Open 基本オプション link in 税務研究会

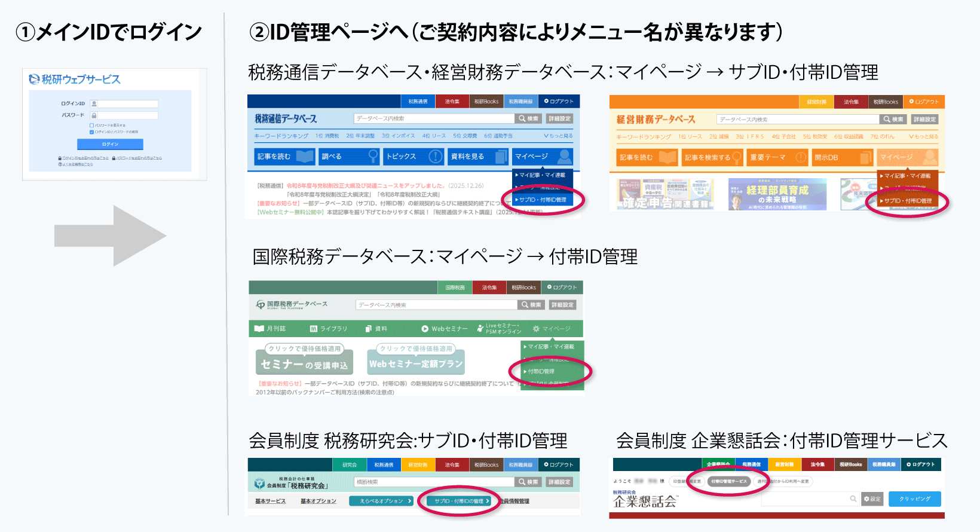(318, 501)
